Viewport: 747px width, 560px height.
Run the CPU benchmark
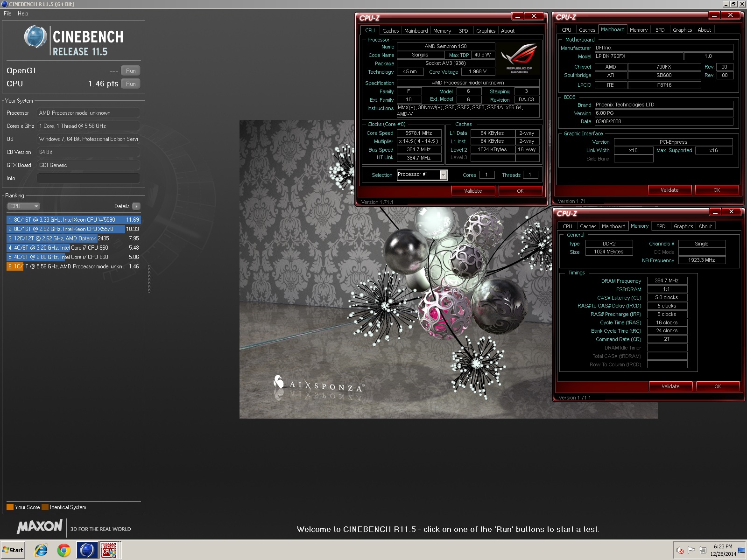click(131, 84)
